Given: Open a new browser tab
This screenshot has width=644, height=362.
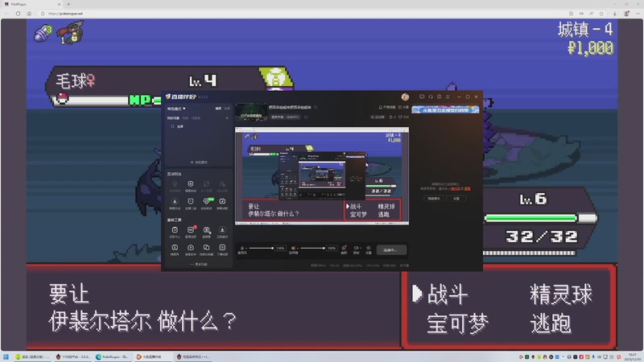Looking at the screenshot, I should click(68, 4).
